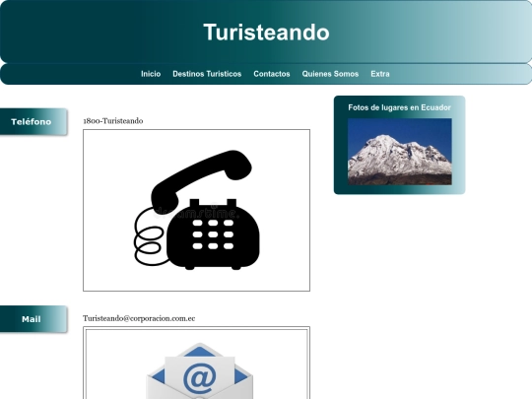Click the Mail section label
The width and height of the screenshot is (532, 399).
[x=33, y=319]
